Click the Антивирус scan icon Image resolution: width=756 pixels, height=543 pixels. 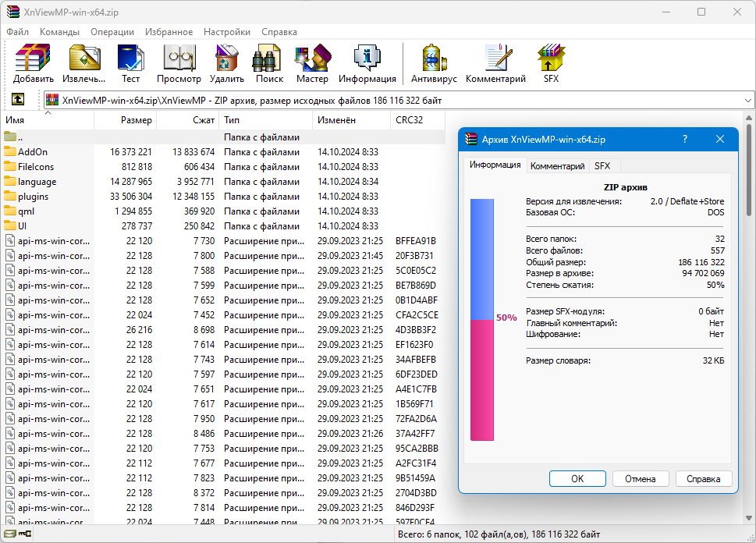(x=434, y=64)
